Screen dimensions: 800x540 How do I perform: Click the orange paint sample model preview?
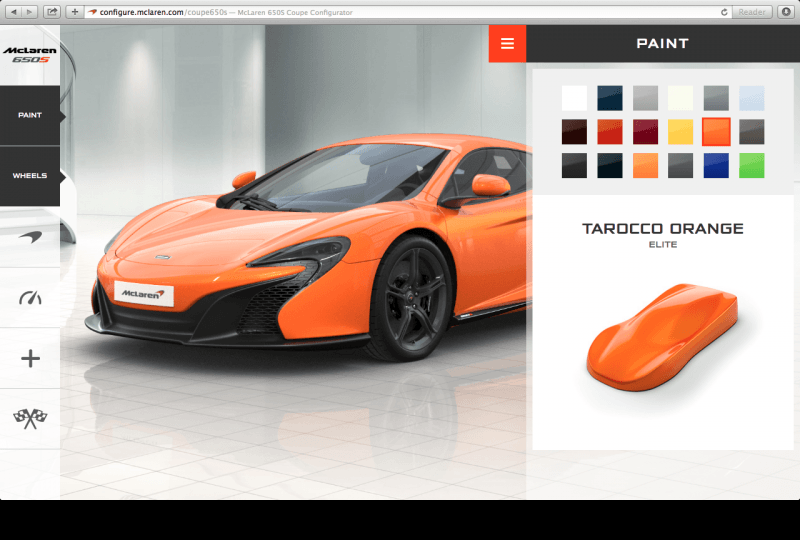click(x=662, y=337)
